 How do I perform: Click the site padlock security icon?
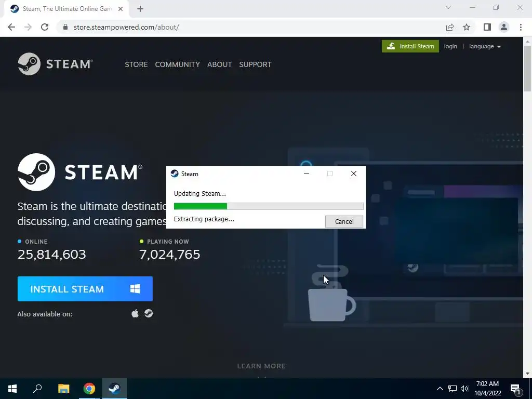(65, 27)
